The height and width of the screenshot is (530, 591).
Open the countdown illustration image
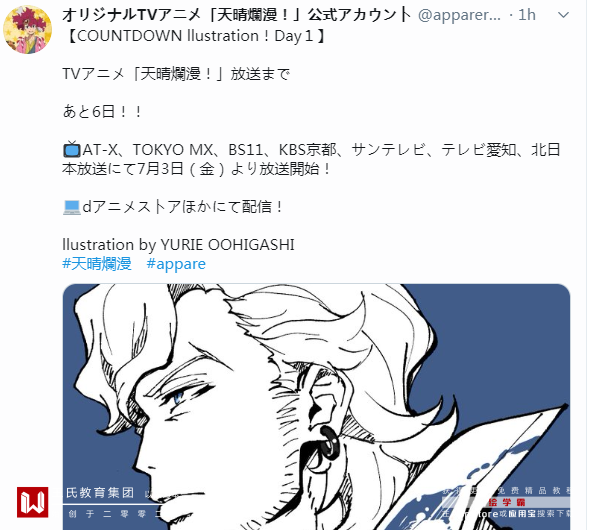316,407
